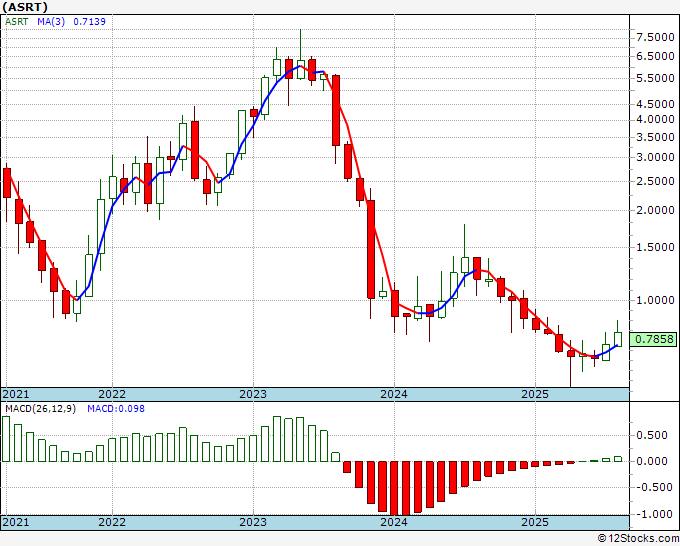Click 2023 on the price chart time axis
This screenshot has width=680, height=546.
coord(253,394)
